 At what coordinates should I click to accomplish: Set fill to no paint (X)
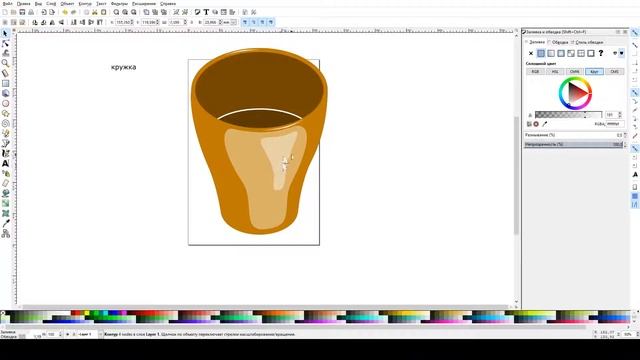[x=531, y=53]
